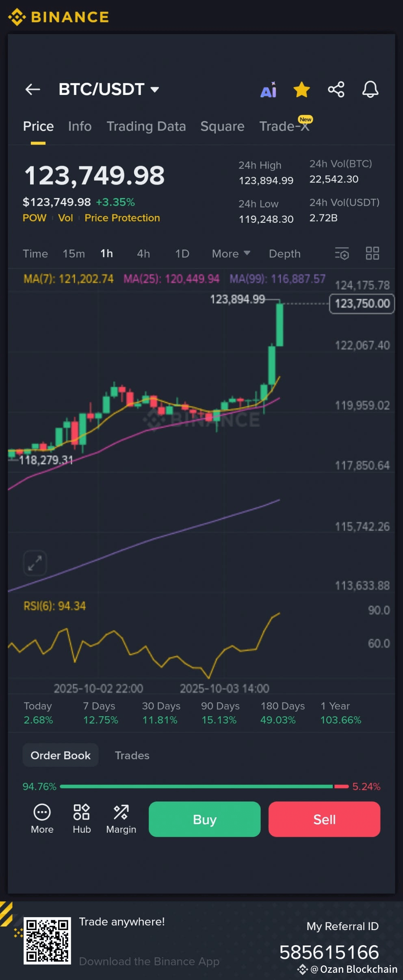Tap the 1 Year 103.66% performance
The height and width of the screenshot is (980, 403).
pos(340,713)
